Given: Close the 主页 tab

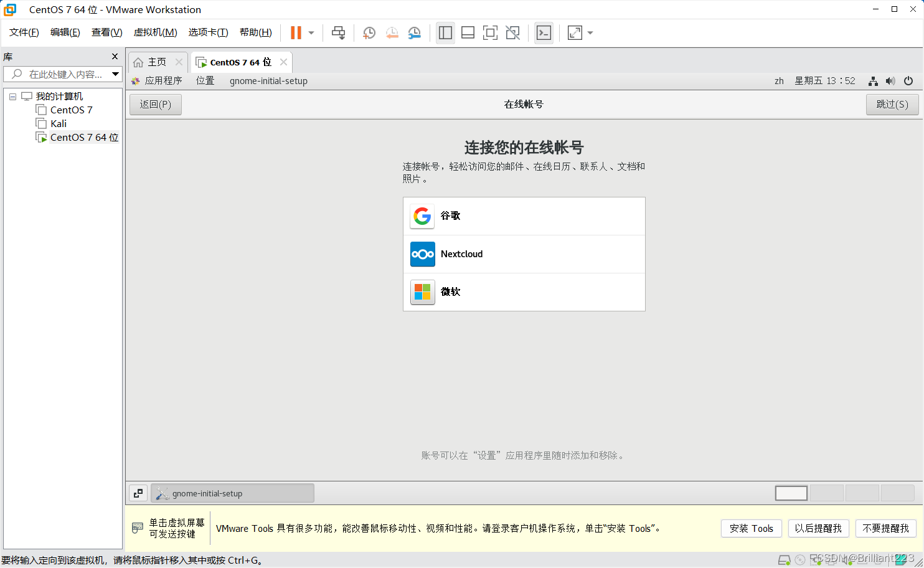Looking at the screenshot, I should coord(179,62).
